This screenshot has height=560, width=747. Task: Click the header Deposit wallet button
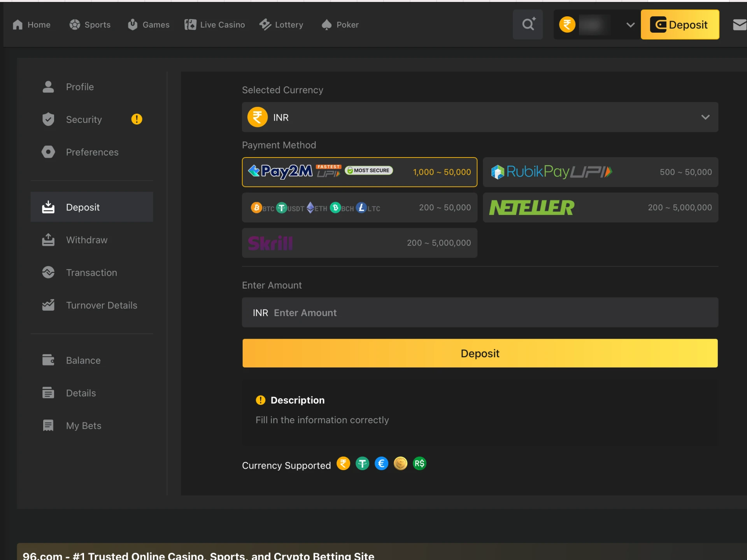pyautogui.click(x=680, y=25)
